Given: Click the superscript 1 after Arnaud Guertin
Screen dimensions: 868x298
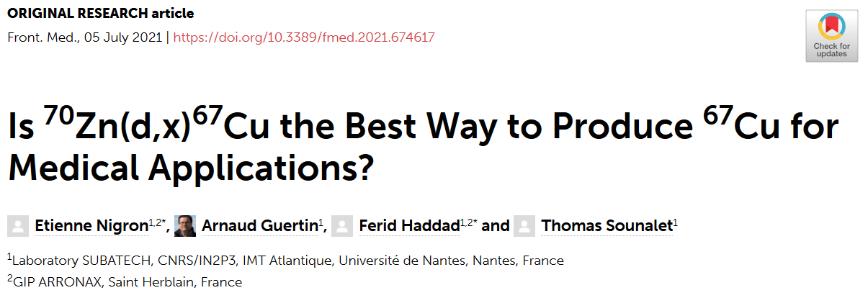Looking at the screenshot, I should (321, 222).
